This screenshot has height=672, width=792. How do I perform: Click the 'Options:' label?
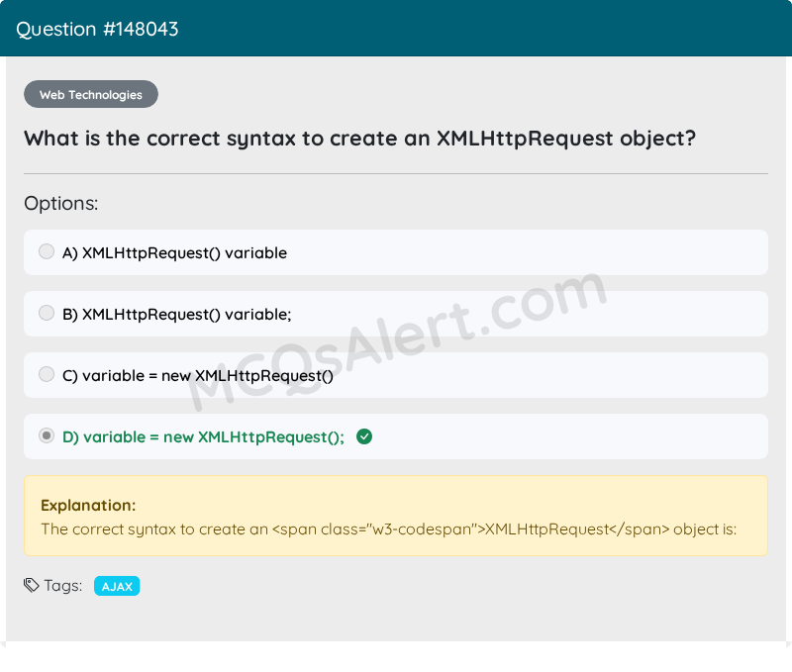61,204
